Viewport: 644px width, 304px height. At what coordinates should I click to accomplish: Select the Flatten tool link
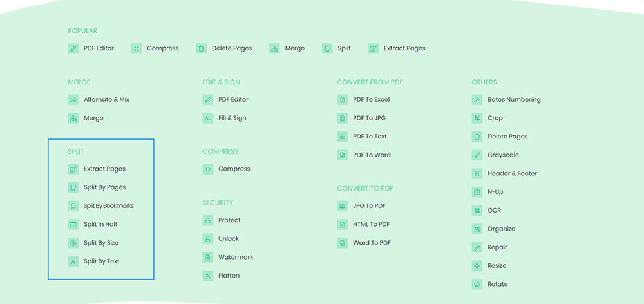[229, 276]
